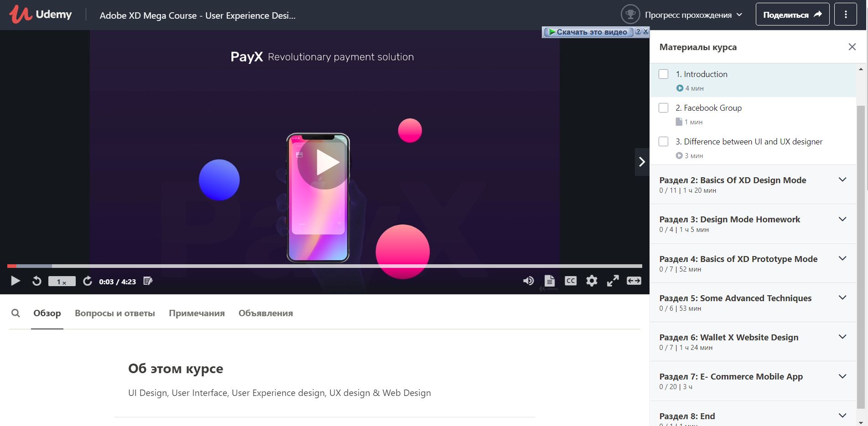Image resolution: width=868 pixels, height=426 pixels.
Task: Check the Facebook Group lecture checkbox
Action: click(x=664, y=108)
